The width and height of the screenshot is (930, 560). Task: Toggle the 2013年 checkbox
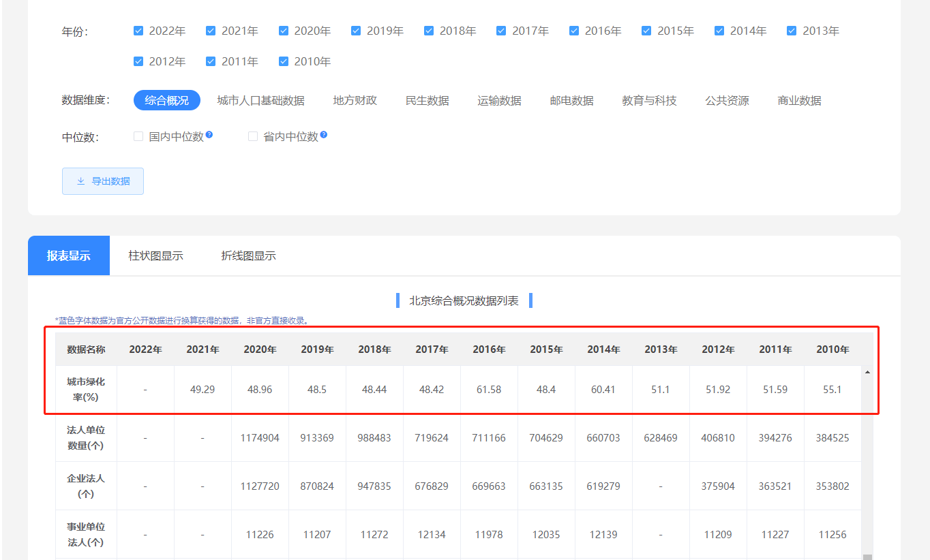click(x=792, y=31)
